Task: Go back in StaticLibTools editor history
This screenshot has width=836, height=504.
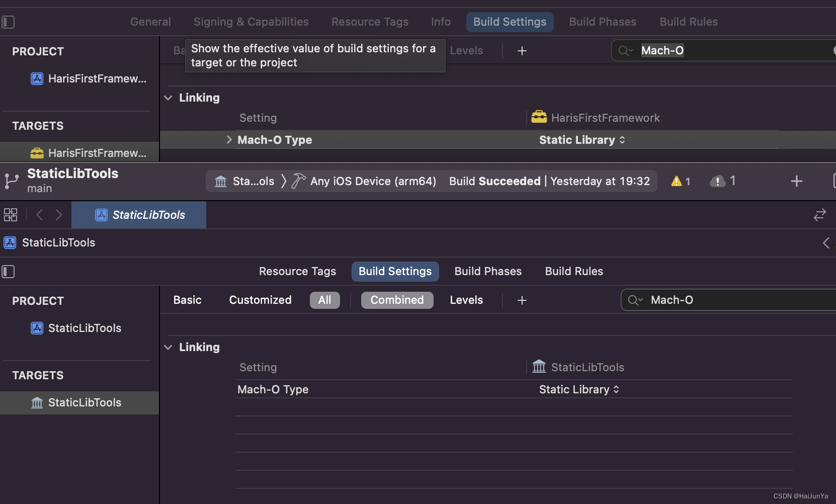Action: coord(40,215)
